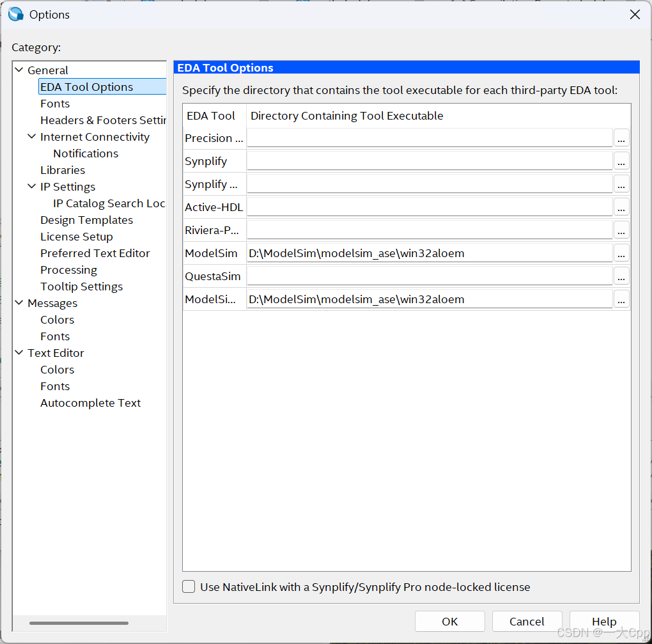This screenshot has height=644, width=652.
Task: Open Design Templates category
Action: 86,220
